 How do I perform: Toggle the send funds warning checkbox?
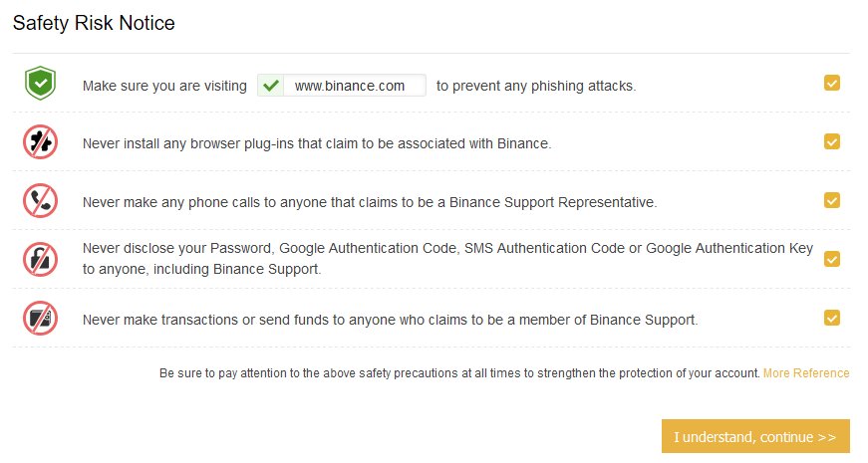[x=832, y=318]
